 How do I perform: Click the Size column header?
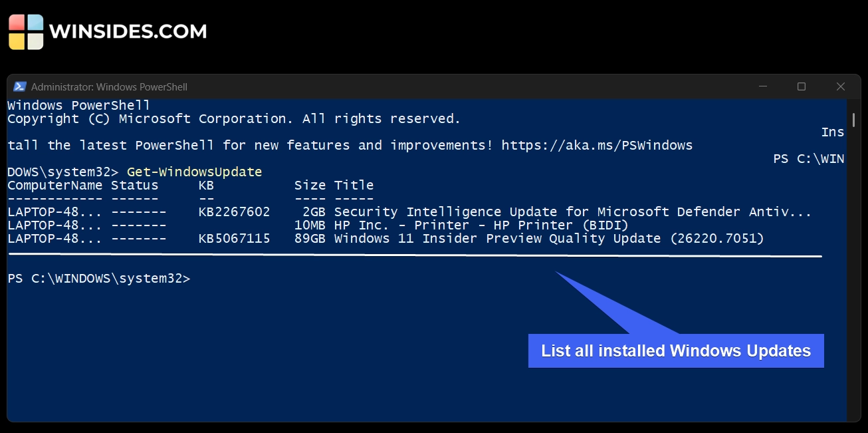pos(310,185)
